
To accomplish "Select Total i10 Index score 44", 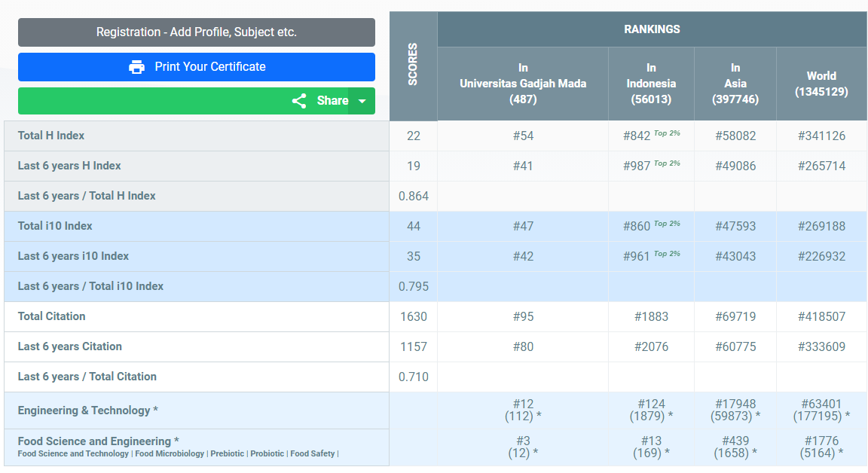I will click(x=414, y=226).
